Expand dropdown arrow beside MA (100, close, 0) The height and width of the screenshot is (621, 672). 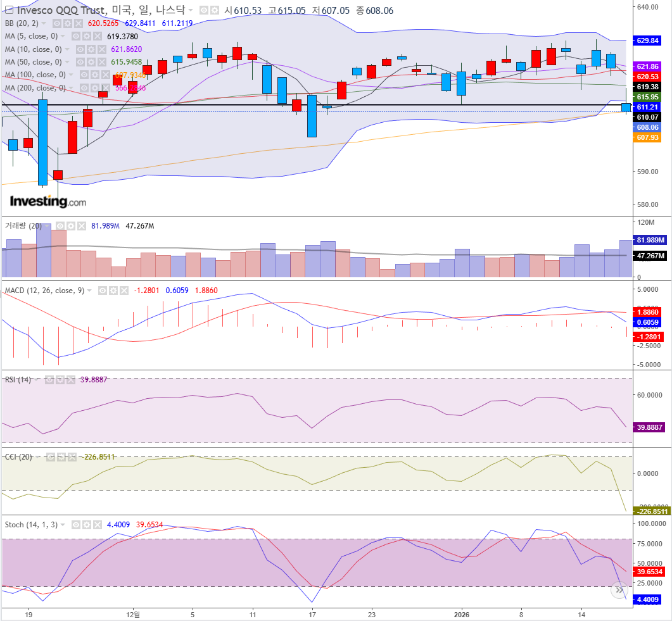[71, 75]
